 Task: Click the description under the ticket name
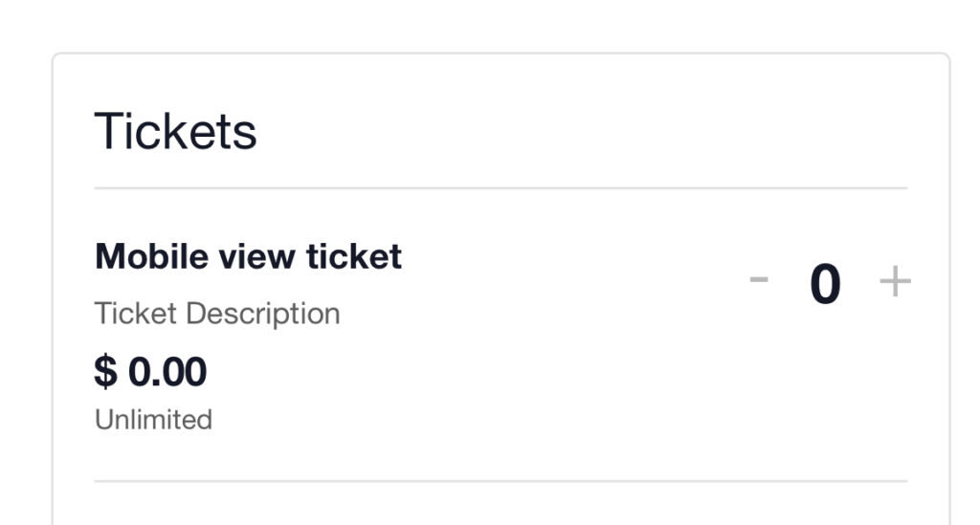click(217, 314)
